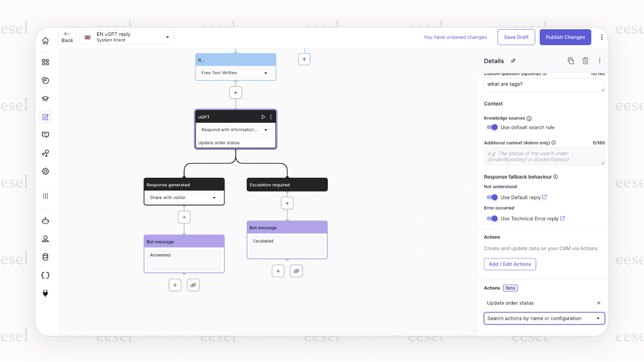This screenshot has width=644, height=362.
Task: Duplicate the node using the copy icon
Action: click(x=571, y=61)
